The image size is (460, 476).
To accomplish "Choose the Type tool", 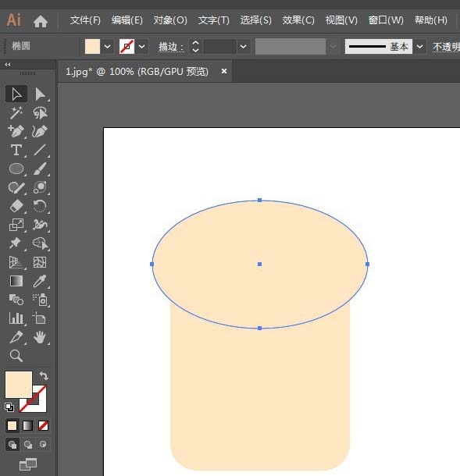I will click(16, 150).
